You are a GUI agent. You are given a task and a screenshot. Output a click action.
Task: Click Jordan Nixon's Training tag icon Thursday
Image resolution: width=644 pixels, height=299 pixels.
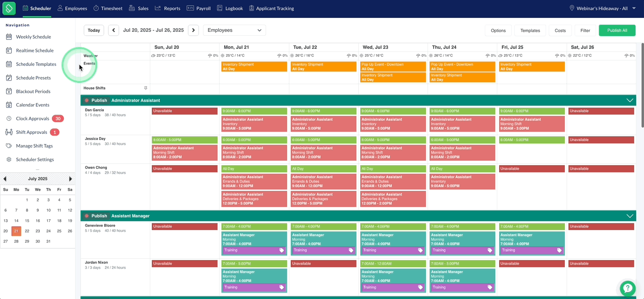490,287
